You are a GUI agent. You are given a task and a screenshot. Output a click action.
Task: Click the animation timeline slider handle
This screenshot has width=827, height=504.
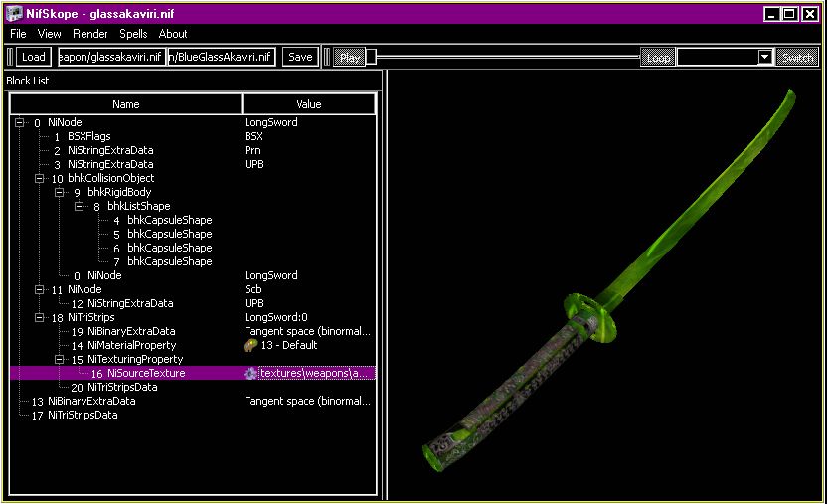click(x=371, y=57)
